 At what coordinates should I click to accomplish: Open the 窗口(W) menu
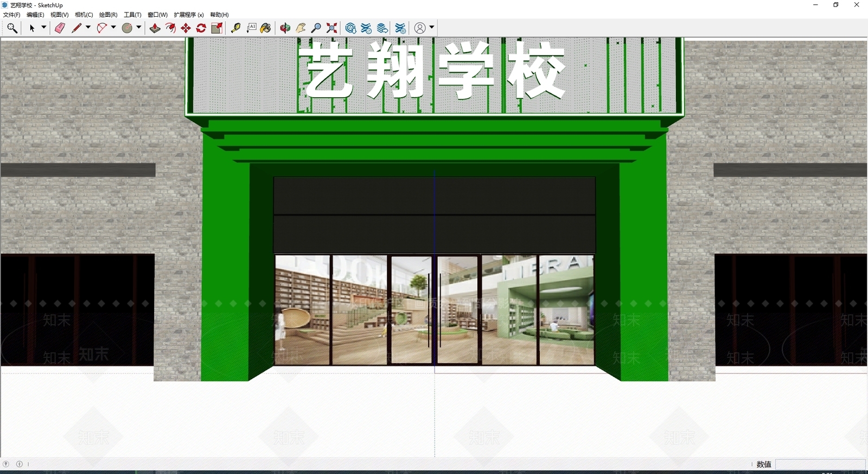158,15
